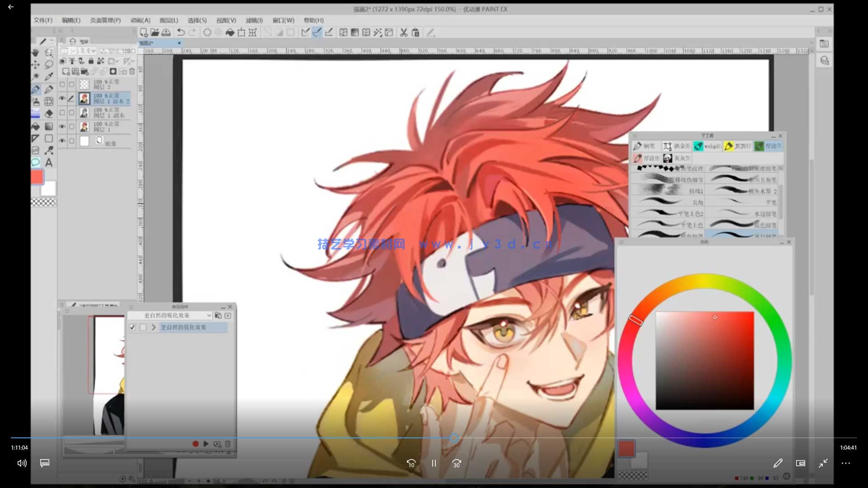Select the Text tool (A icon)

[49, 163]
